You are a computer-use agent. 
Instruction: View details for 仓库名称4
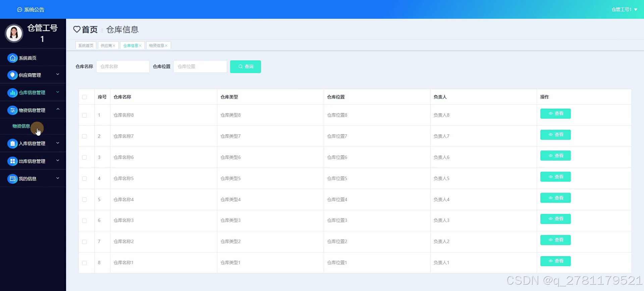click(x=555, y=198)
